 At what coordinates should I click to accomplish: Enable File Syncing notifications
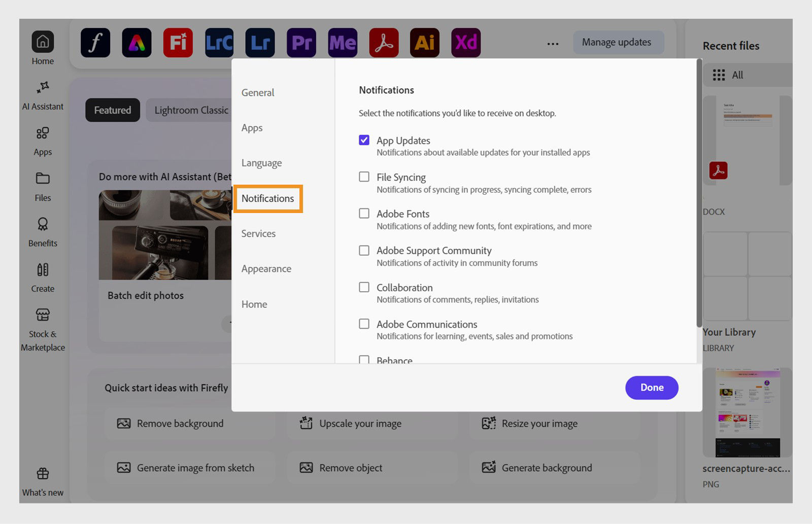(364, 177)
